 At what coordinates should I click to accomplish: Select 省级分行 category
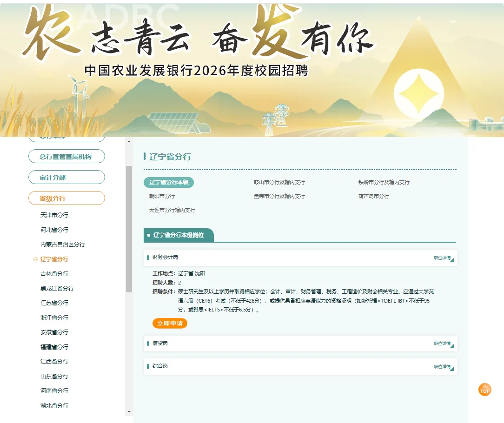[66, 198]
